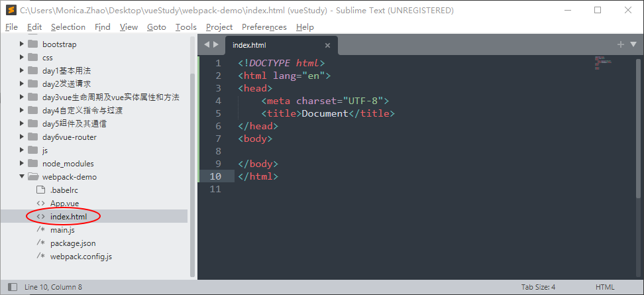The image size is (644, 295).
Task: Select the day1基本用法 folder label
Action: click(66, 71)
